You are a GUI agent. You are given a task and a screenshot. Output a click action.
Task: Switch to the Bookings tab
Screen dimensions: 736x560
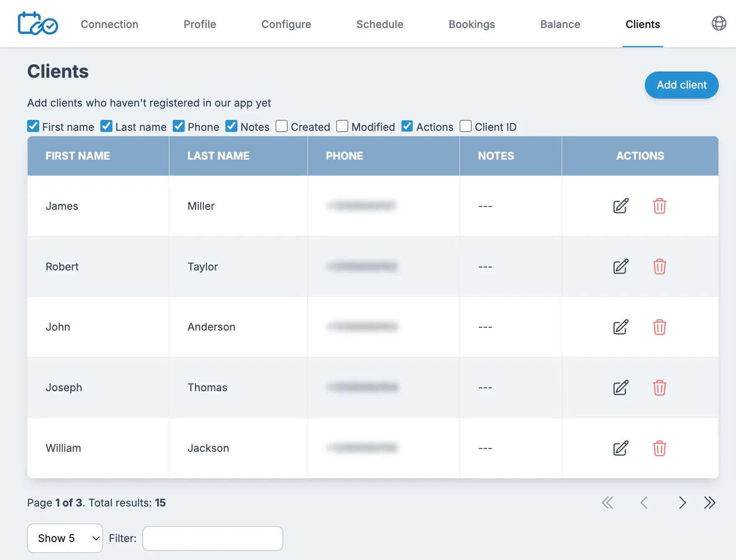pos(472,24)
